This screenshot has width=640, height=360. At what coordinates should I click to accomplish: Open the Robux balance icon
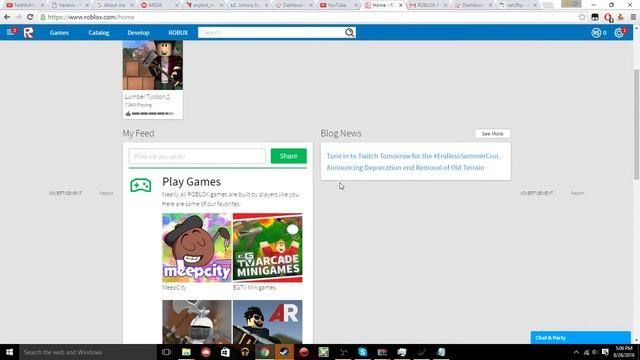[596, 33]
